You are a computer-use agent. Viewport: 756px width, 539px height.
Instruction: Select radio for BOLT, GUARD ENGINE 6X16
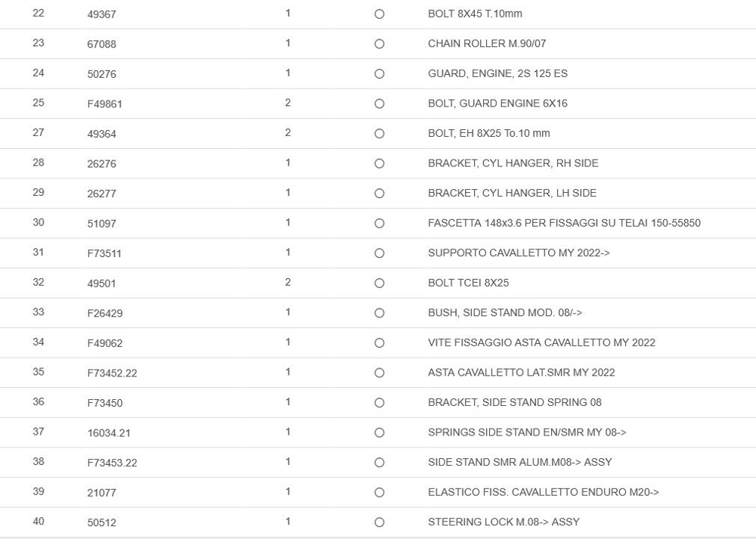tap(380, 104)
